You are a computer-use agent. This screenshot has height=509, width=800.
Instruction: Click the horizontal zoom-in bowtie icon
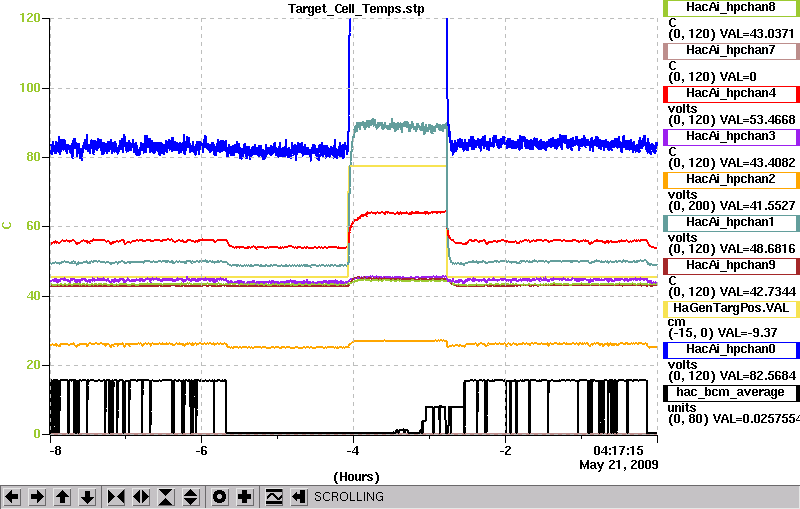(116, 497)
